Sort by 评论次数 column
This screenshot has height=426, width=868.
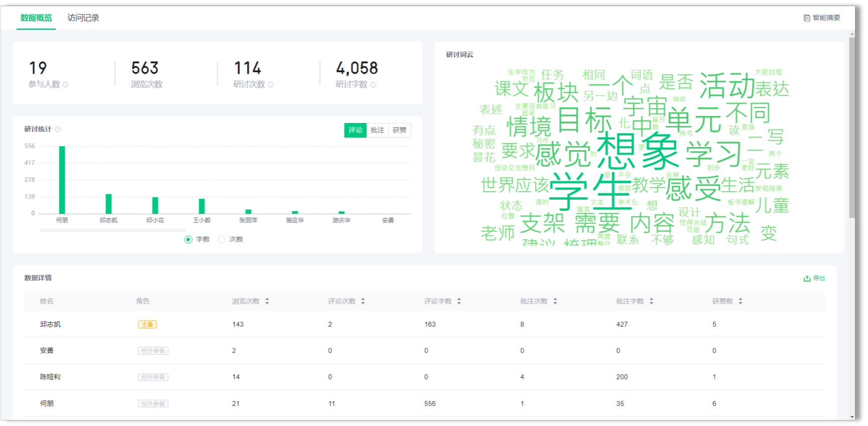pos(363,301)
